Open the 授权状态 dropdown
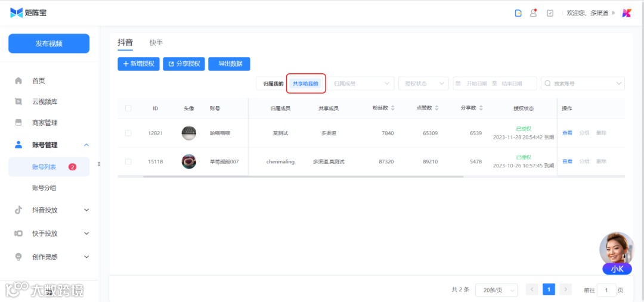 pos(423,83)
